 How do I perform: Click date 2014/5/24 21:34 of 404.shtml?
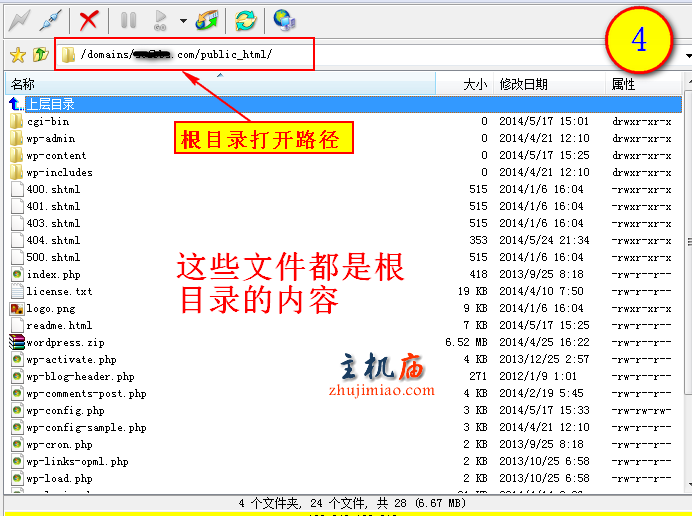point(544,241)
